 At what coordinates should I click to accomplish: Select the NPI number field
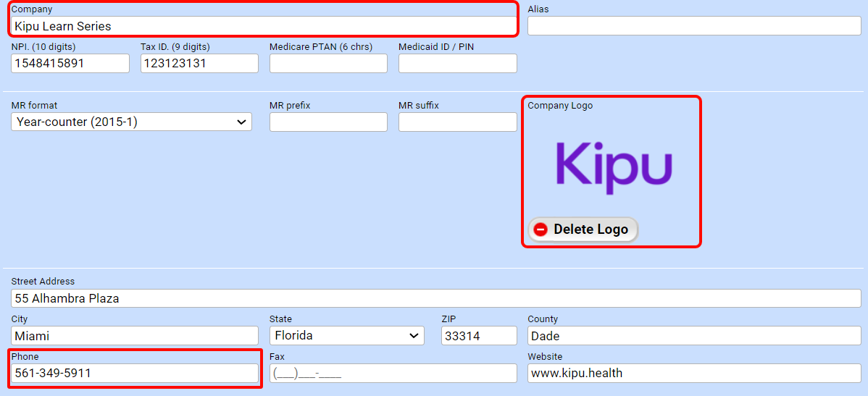(x=70, y=64)
